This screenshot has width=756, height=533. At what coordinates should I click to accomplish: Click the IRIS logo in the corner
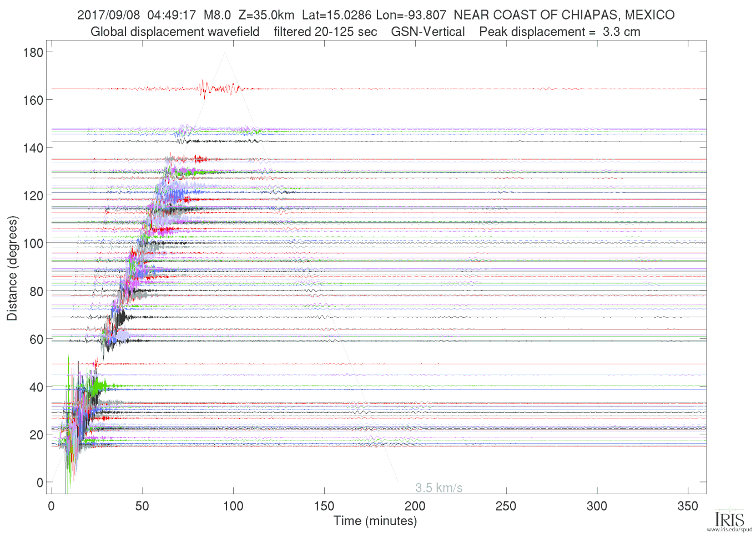click(x=729, y=517)
